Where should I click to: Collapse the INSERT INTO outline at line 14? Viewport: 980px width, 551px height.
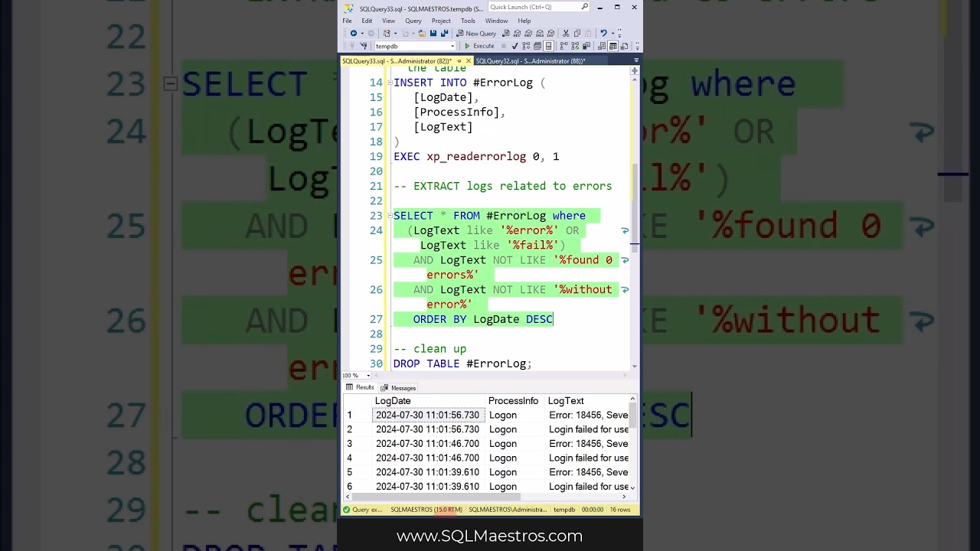tap(390, 83)
